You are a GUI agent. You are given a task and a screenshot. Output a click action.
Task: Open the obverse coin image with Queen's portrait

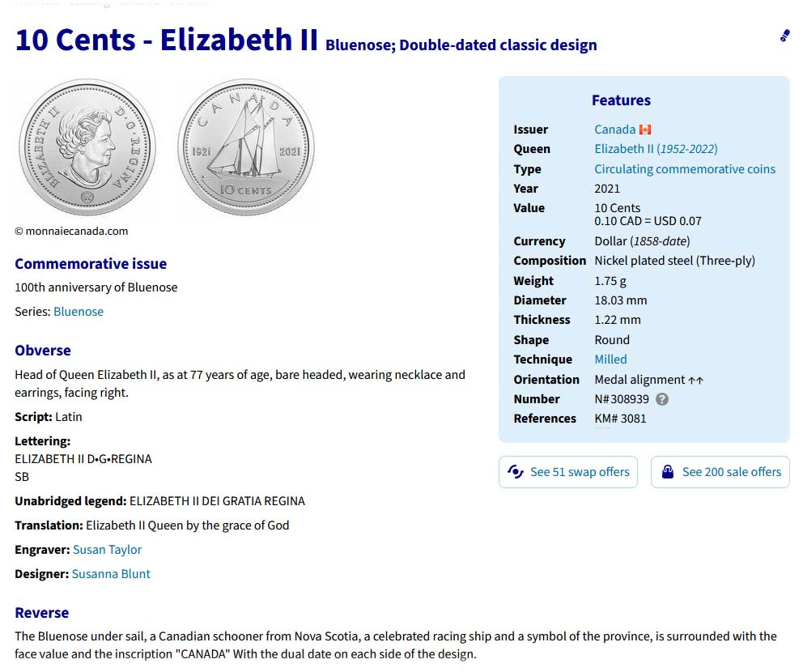coord(87,147)
